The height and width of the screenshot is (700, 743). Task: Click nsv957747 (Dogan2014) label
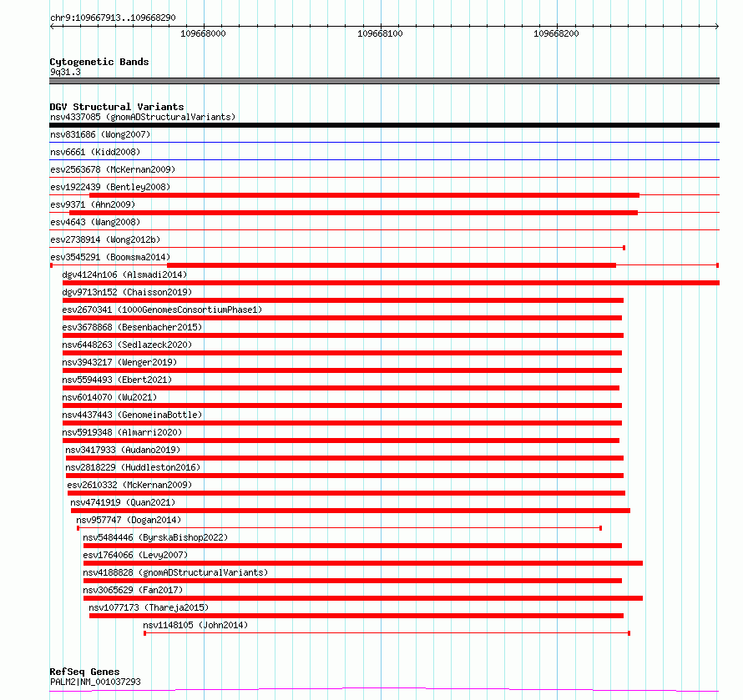[x=129, y=520]
